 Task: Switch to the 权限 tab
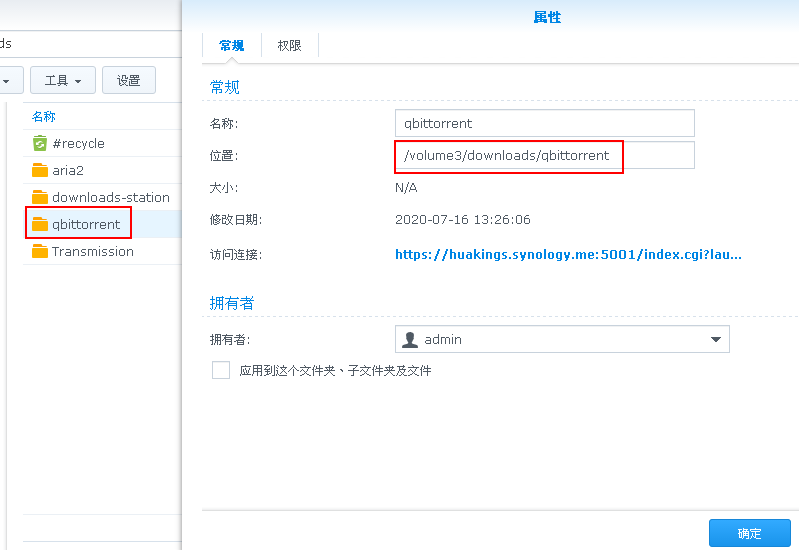click(289, 46)
